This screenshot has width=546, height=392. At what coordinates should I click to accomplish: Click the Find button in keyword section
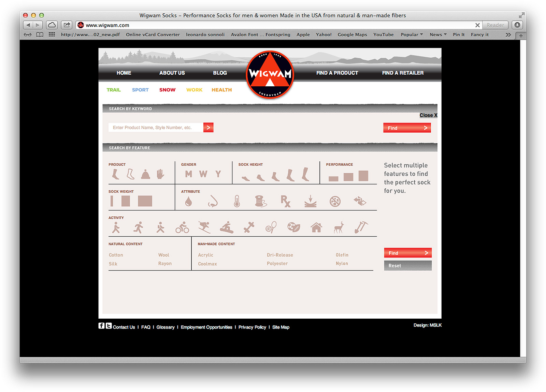coord(407,128)
